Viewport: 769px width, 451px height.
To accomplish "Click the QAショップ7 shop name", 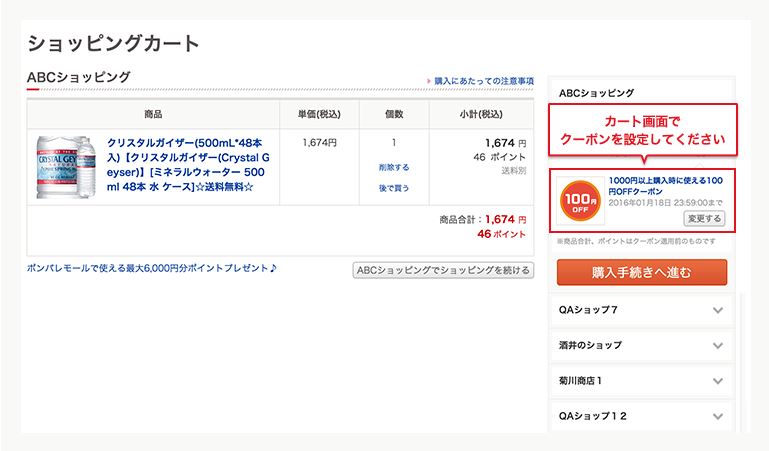I will (588, 310).
